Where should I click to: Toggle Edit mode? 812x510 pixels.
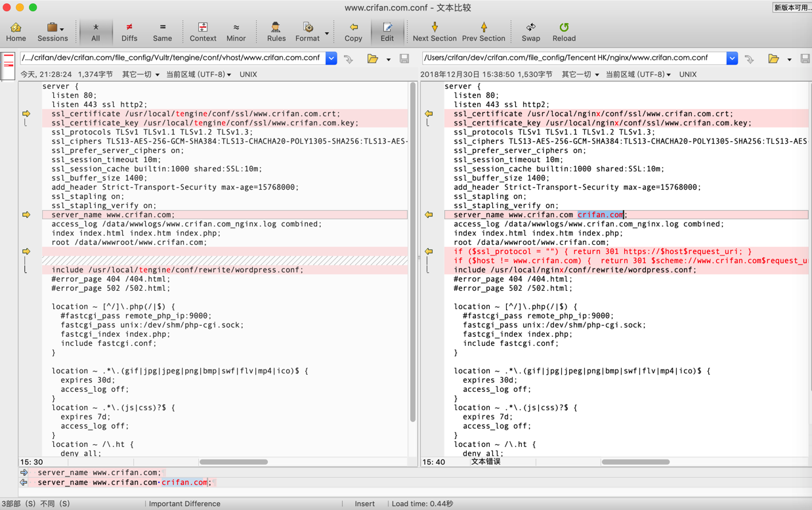387,32
